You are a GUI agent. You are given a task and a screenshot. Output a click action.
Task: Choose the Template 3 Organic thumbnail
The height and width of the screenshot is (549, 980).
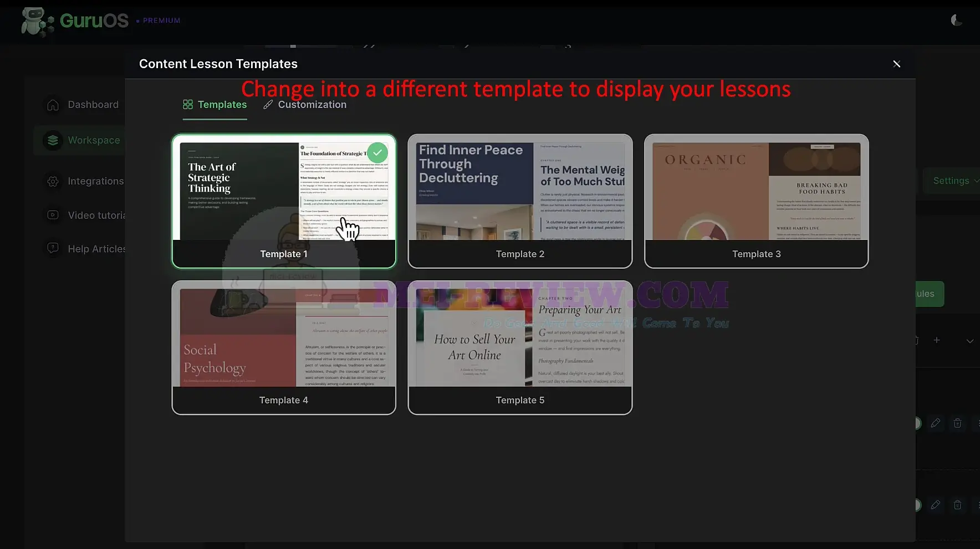tap(757, 191)
